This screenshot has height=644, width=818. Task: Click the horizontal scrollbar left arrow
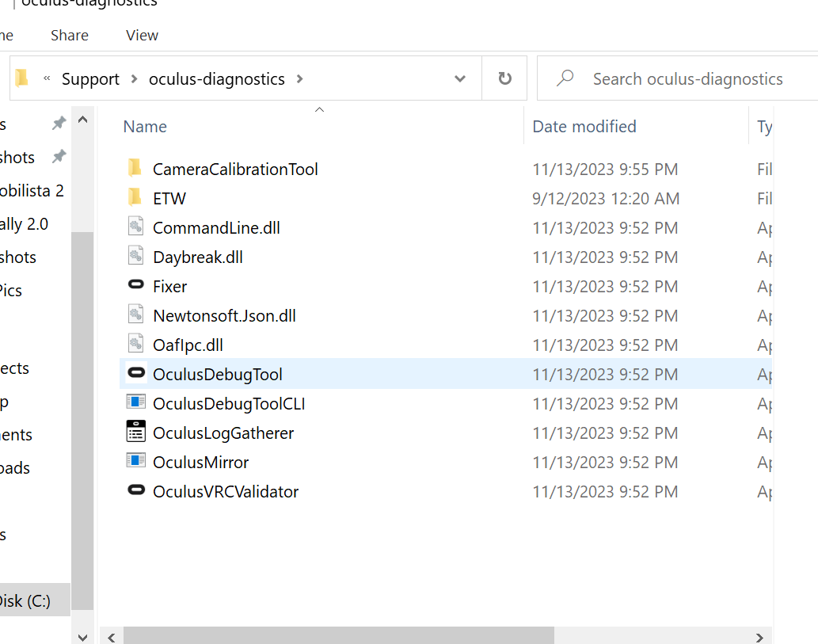[111, 638]
